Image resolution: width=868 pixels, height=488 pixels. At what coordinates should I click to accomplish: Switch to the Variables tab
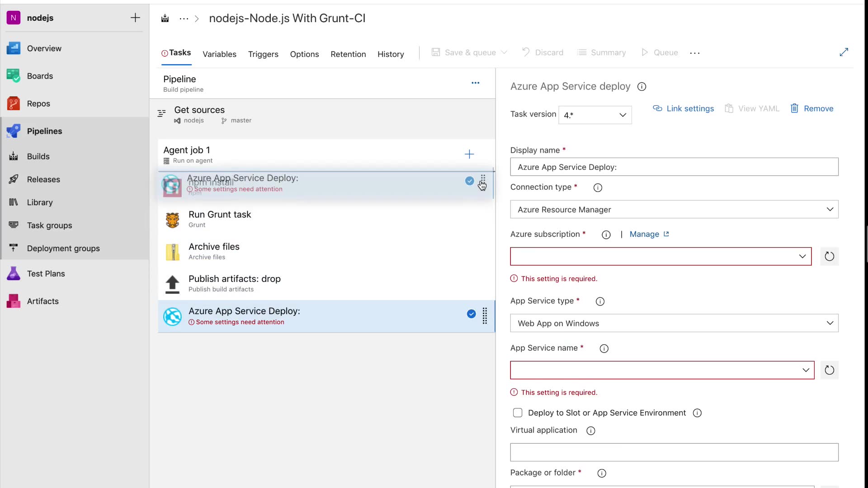219,54
